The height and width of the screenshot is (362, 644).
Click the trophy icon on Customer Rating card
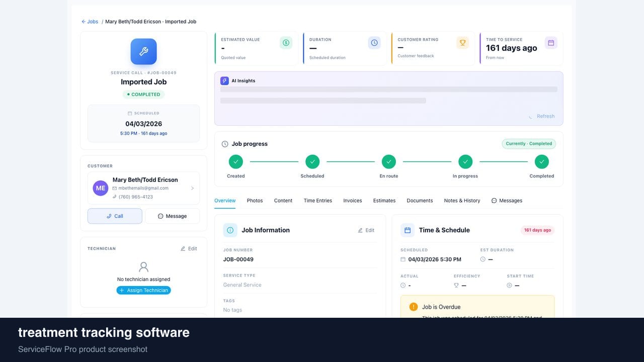[462, 43]
